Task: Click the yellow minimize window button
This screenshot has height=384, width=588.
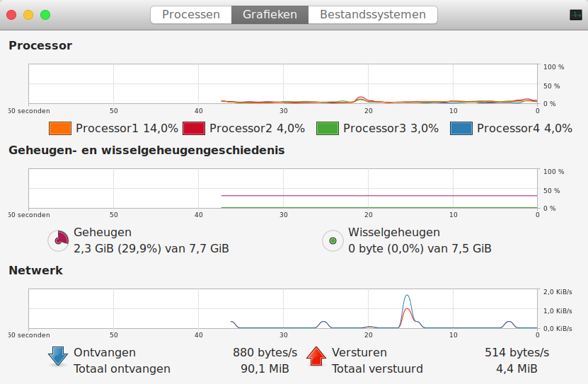Action: pos(28,14)
